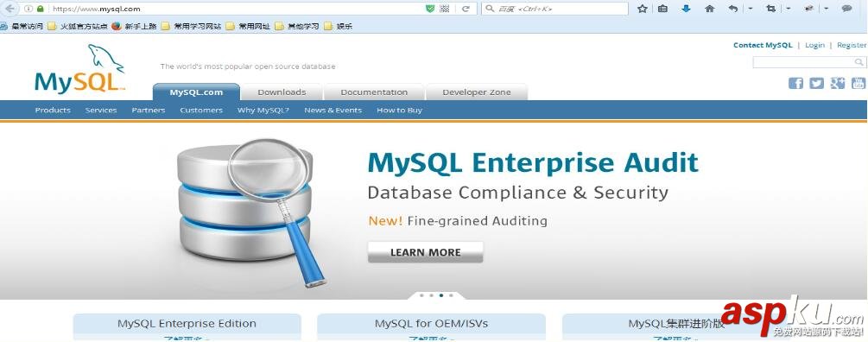Open the 其他学习 bookmark folder
The width and height of the screenshot is (868, 342).
coord(297,26)
